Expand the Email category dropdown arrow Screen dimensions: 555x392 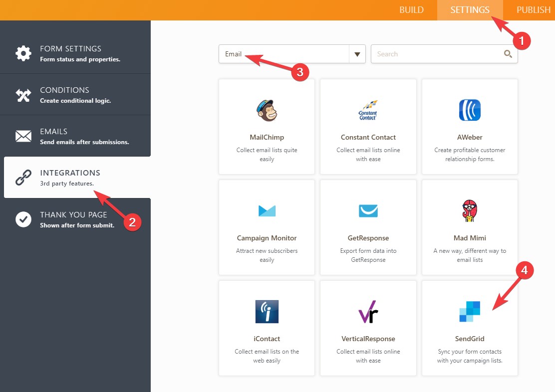click(x=357, y=54)
